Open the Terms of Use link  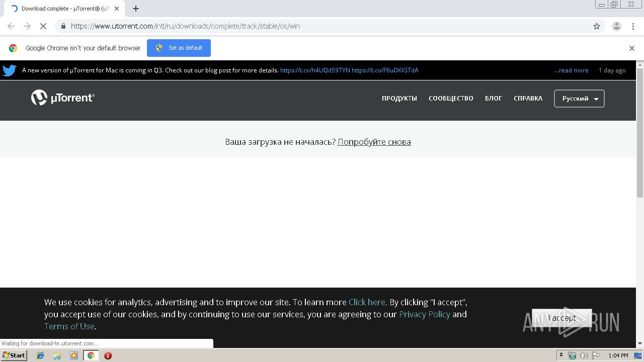click(x=69, y=326)
